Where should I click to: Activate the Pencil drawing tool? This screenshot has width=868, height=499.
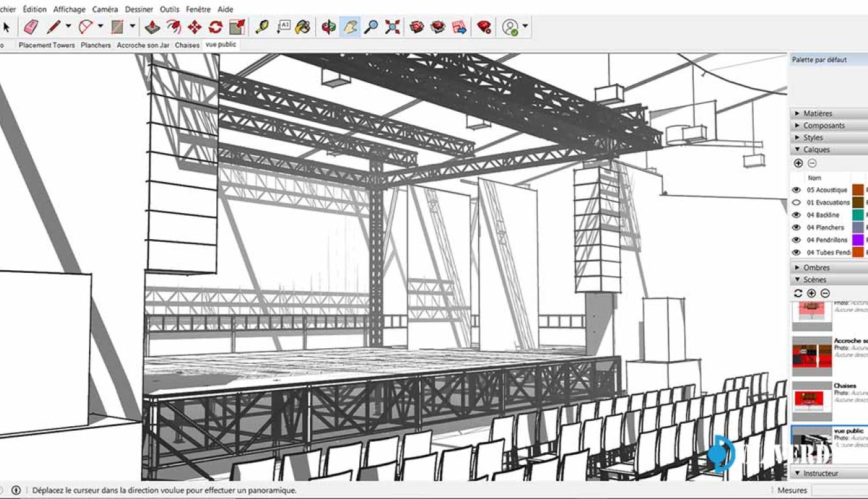pyautogui.click(x=51, y=27)
